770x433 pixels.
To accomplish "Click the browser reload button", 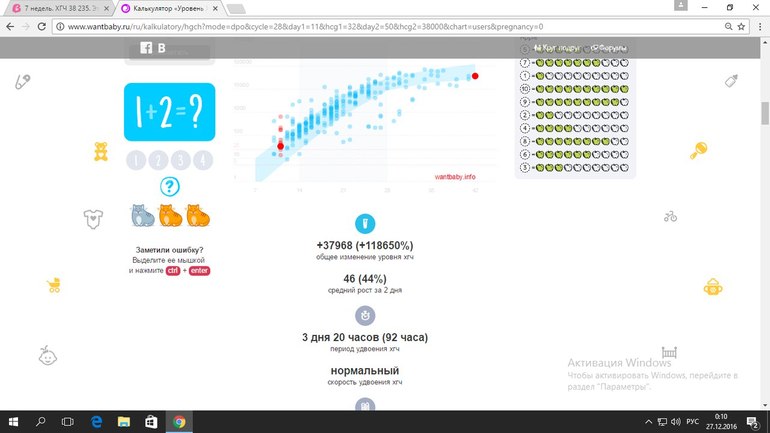I will pyautogui.click(x=44, y=27).
